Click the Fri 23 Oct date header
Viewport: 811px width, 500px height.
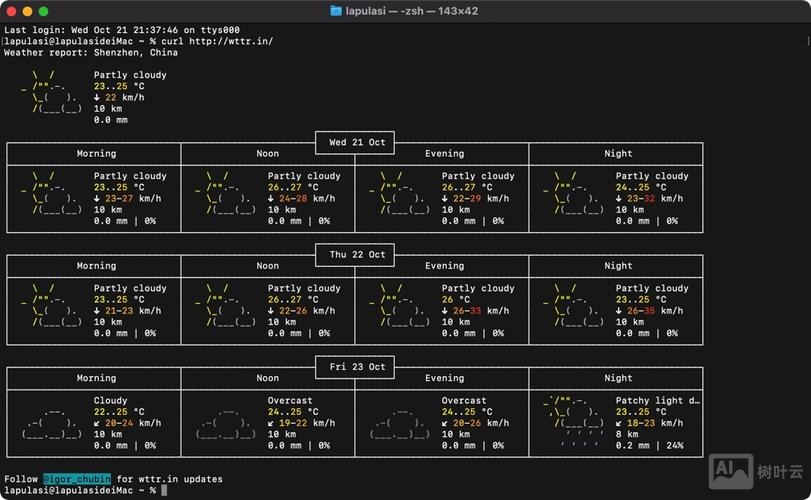pyautogui.click(x=355, y=367)
